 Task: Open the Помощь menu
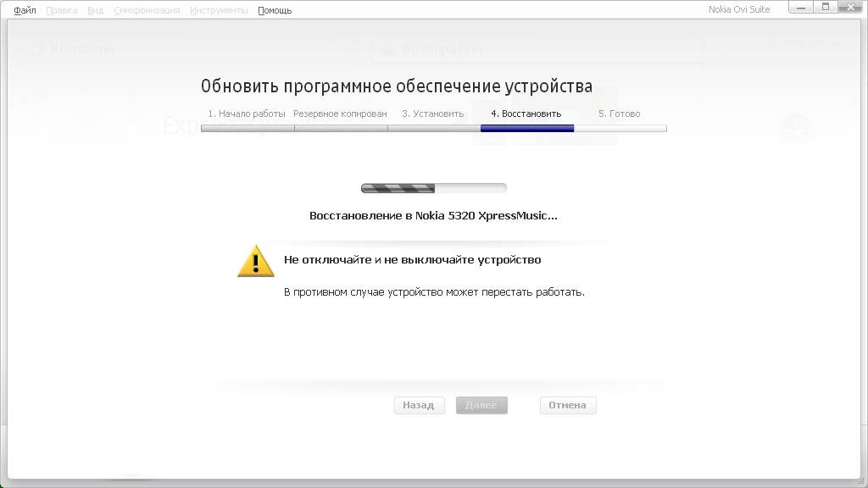pos(275,10)
